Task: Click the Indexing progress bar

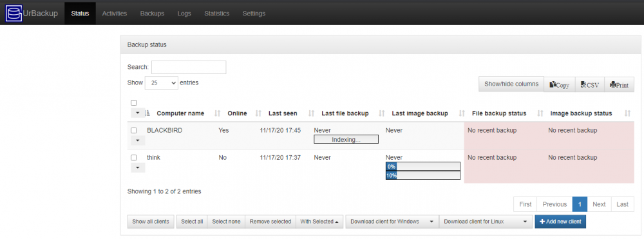Action: pos(346,140)
